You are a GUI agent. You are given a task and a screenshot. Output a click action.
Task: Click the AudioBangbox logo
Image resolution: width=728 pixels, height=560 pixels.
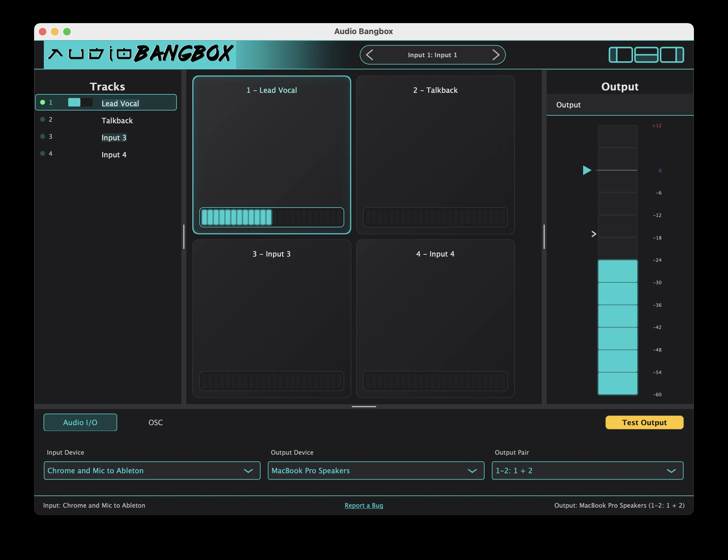(140, 54)
